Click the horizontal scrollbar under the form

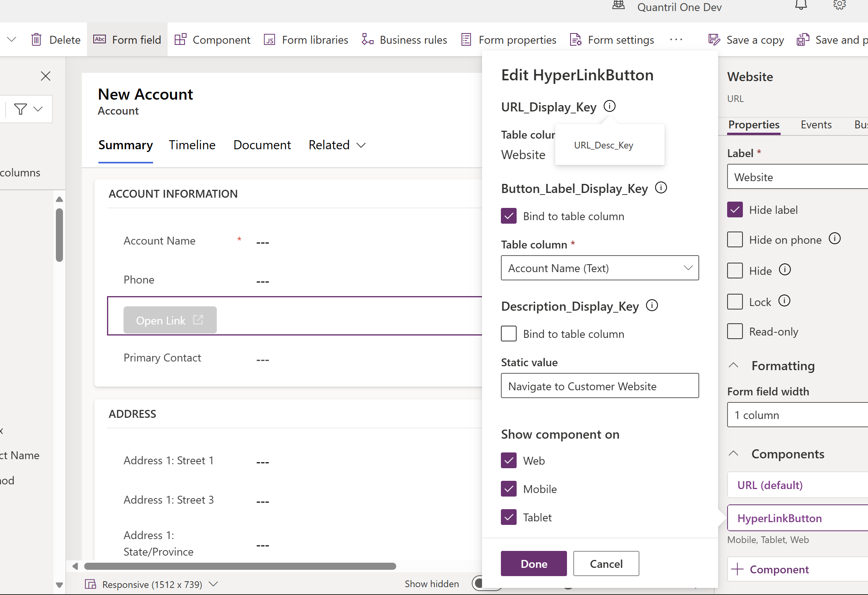(240, 566)
